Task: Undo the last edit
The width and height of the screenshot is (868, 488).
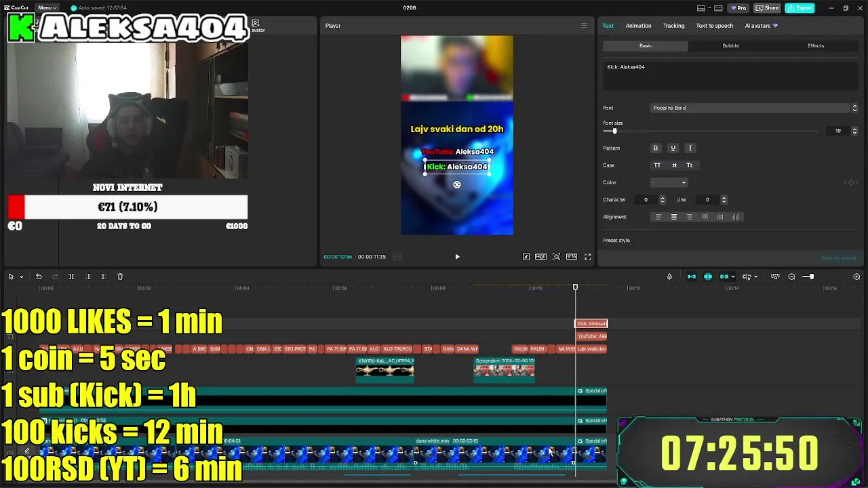Action: coord(39,277)
